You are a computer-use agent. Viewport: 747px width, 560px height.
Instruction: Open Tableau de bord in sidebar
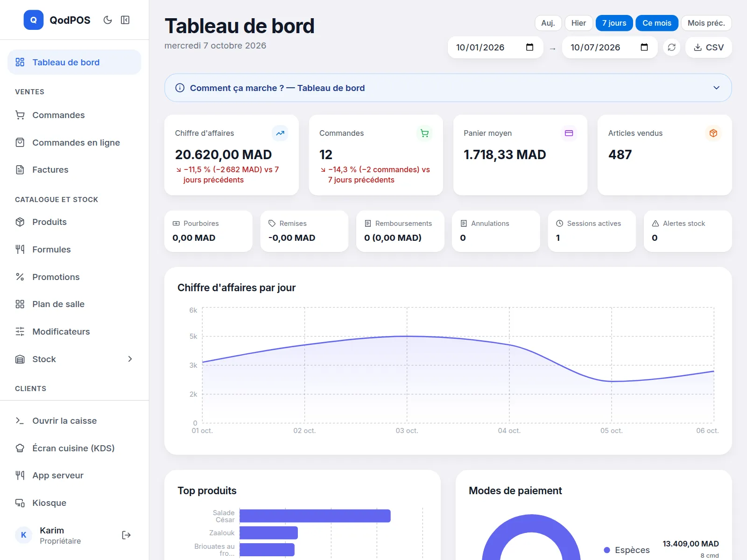point(74,62)
